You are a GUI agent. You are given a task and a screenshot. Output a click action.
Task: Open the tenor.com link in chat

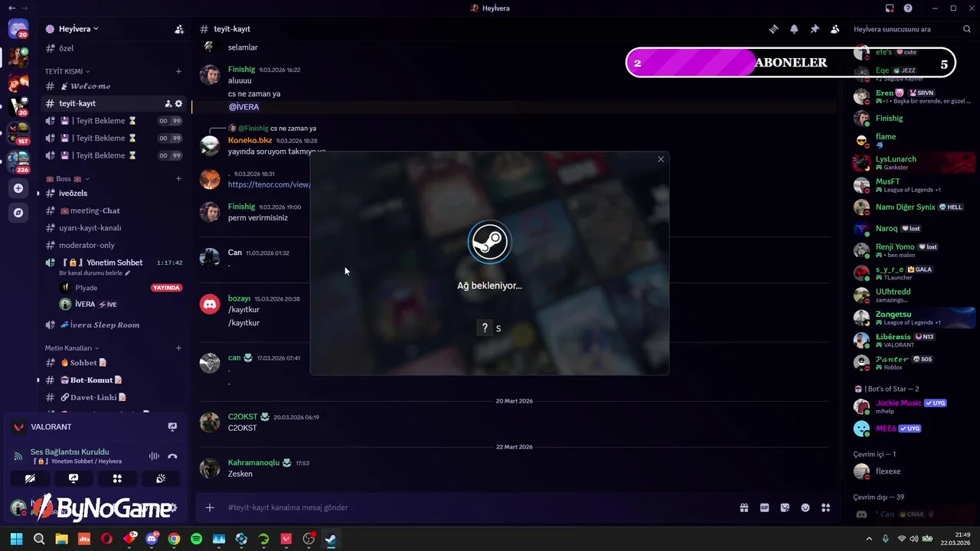(x=269, y=184)
